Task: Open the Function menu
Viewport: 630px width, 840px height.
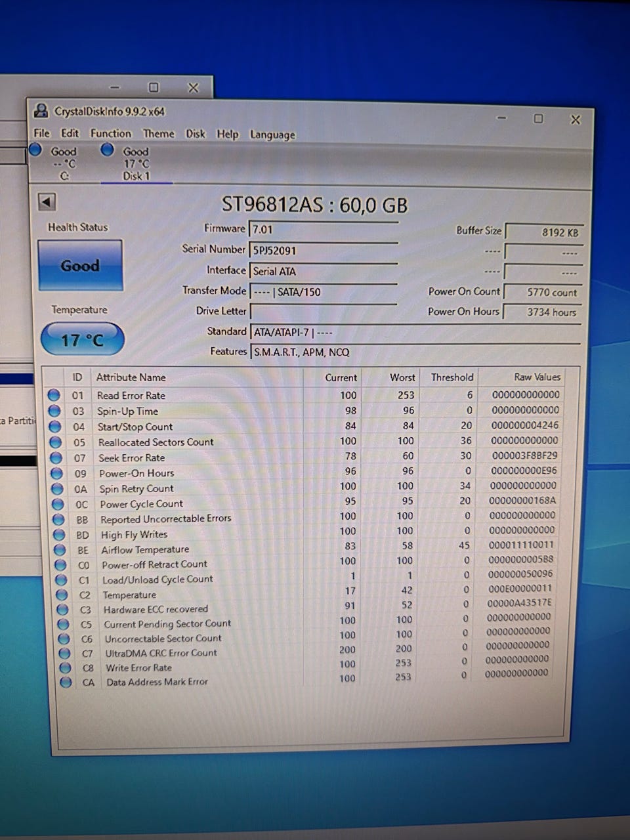Action: click(x=110, y=133)
